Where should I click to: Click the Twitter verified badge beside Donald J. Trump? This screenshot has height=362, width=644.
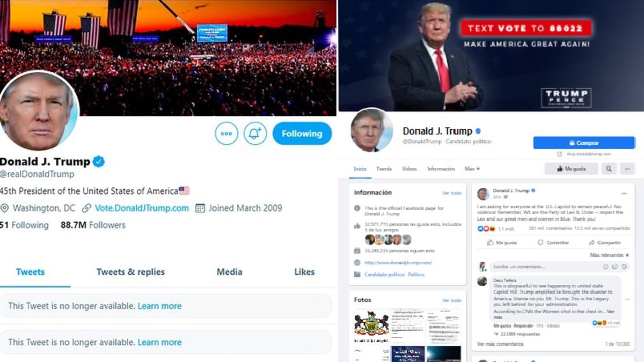(99, 161)
